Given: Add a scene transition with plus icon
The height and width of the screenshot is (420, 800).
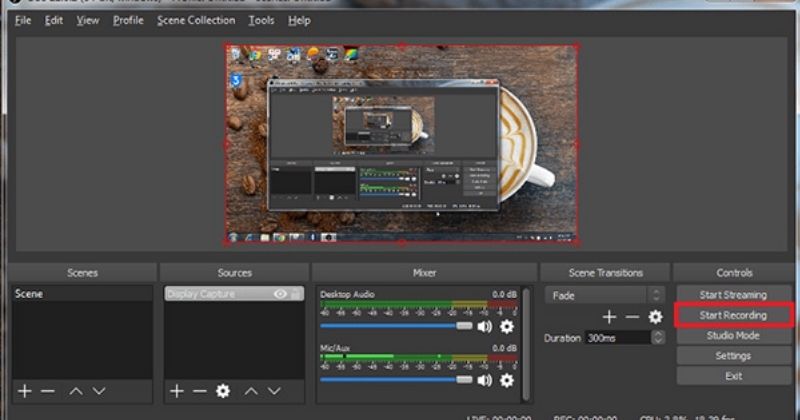Looking at the screenshot, I should [x=609, y=317].
